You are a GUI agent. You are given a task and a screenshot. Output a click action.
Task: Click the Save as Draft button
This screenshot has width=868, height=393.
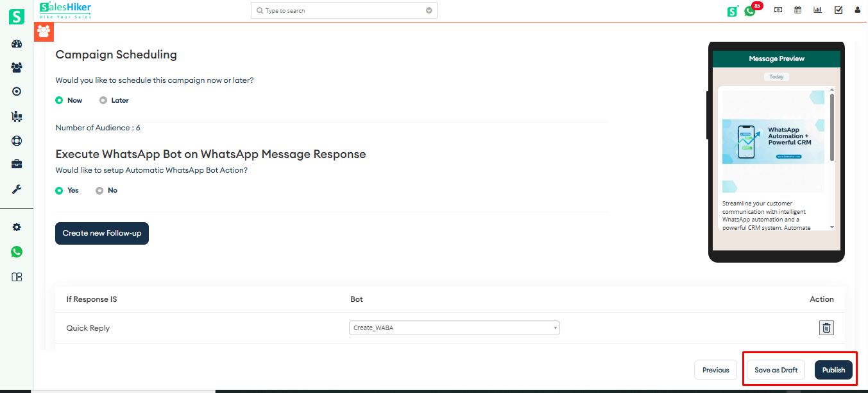tap(776, 370)
